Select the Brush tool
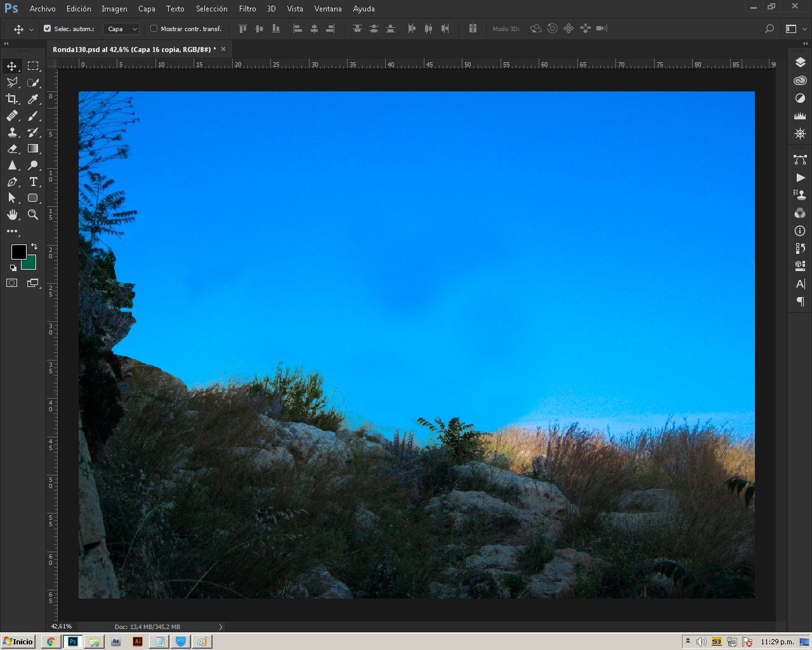 point(33,116)
